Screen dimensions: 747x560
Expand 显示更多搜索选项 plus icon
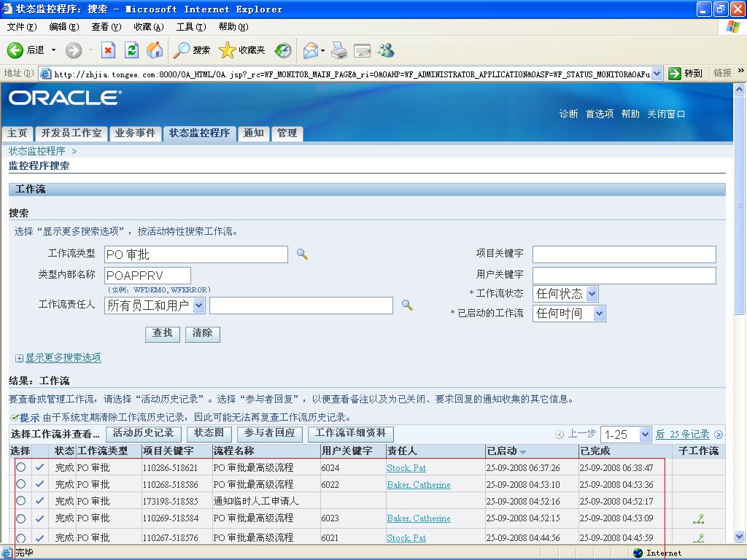[19, 358]
